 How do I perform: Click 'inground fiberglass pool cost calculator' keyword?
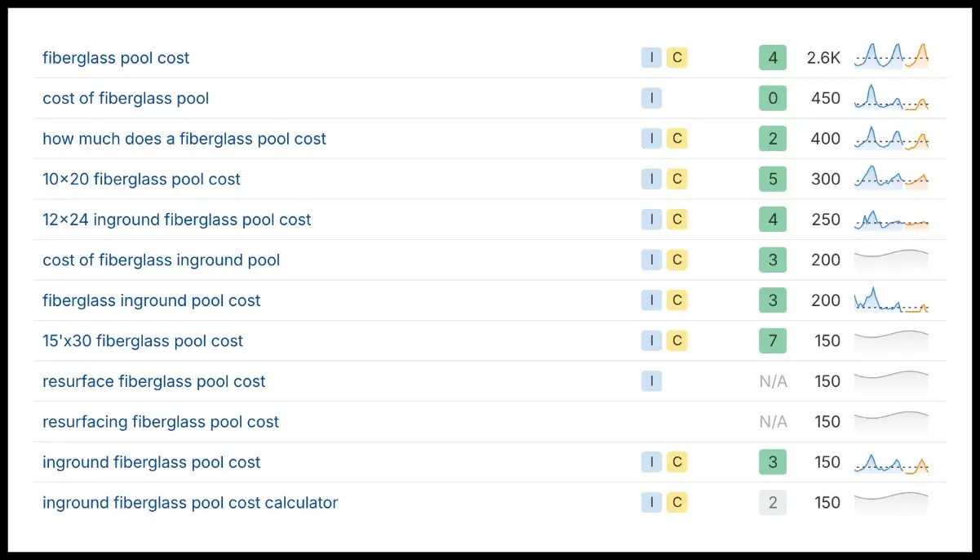(x=190, y=503)
